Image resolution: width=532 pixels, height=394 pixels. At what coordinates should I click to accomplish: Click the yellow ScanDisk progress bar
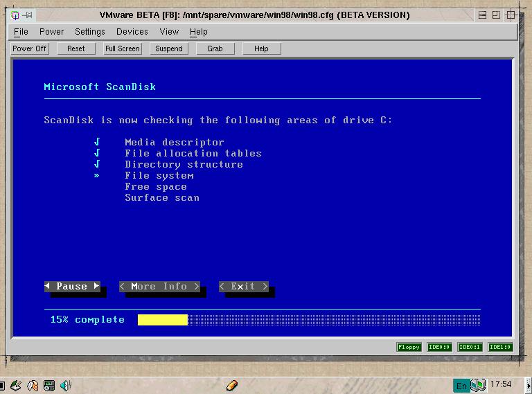(x=163, y=320)
